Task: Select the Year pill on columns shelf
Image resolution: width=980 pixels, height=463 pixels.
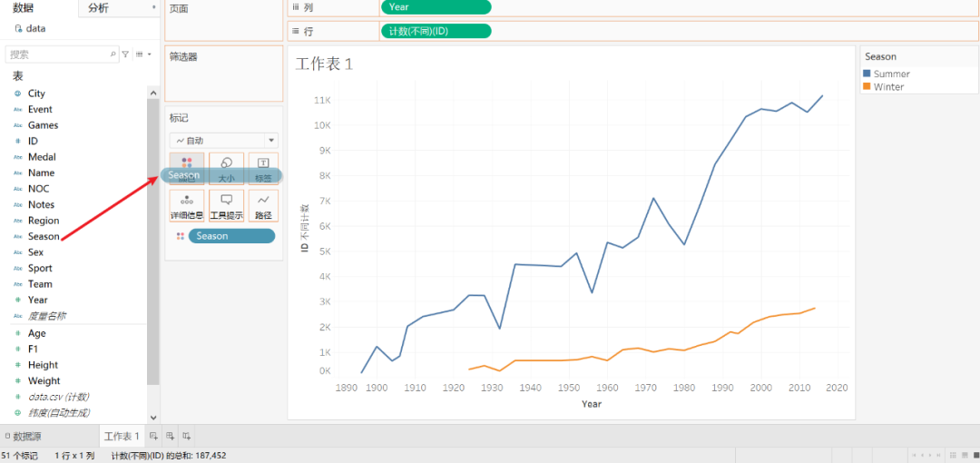Action: 436,7
